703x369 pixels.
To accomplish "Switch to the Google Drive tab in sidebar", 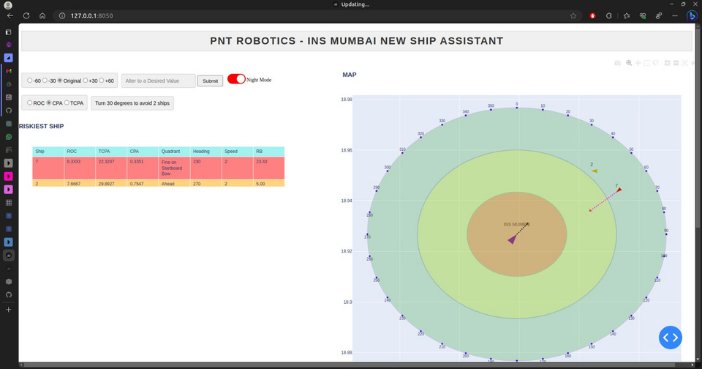I will (x=9, y=84).
